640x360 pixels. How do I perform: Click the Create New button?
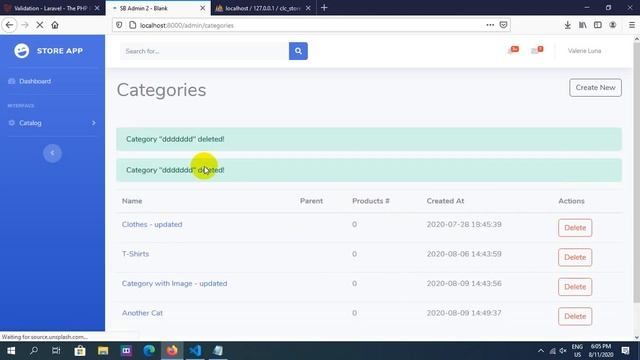pyautogui.click(x=595, y=87)
